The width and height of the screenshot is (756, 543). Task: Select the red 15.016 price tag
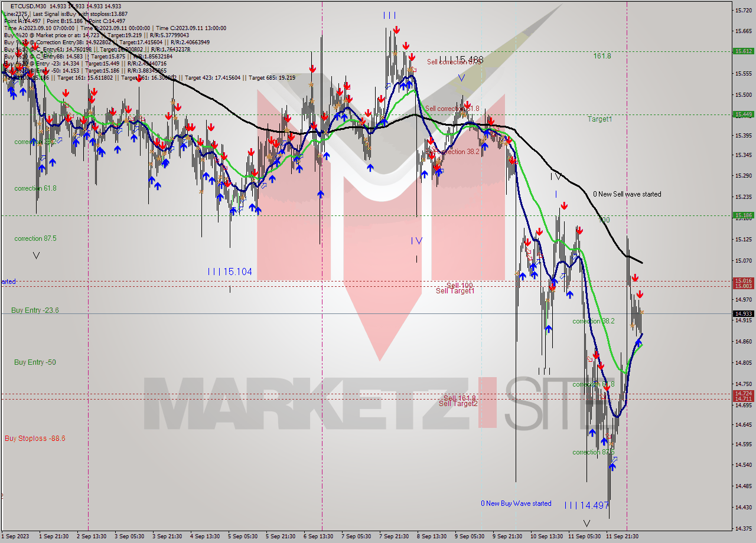point(743,281)
